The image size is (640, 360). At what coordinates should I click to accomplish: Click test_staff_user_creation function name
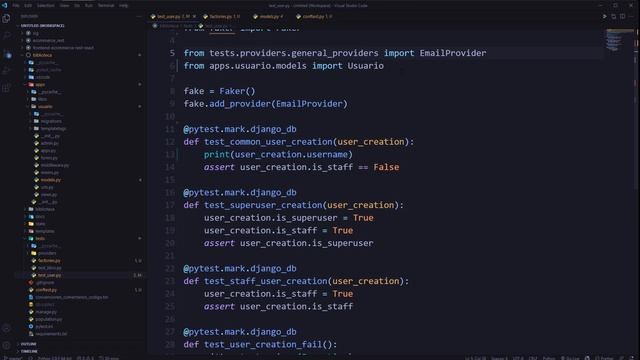coord(266,281)
